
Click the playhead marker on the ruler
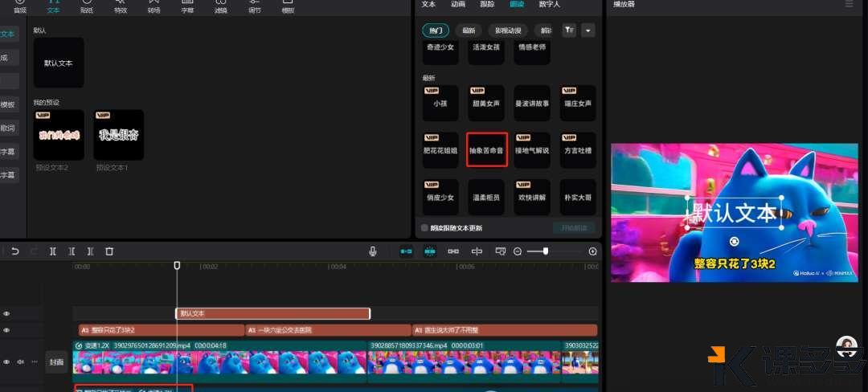177,265
